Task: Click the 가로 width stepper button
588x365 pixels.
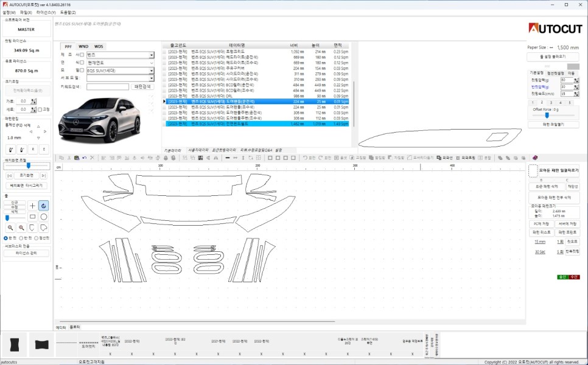Action: pyautogui.click(x=33, y=101)
